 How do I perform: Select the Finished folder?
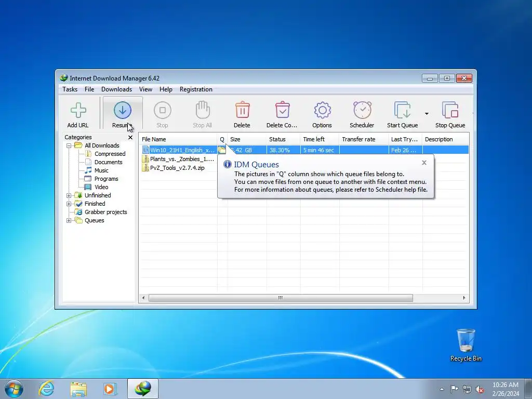pyautogui.click(x=95, y=204)
